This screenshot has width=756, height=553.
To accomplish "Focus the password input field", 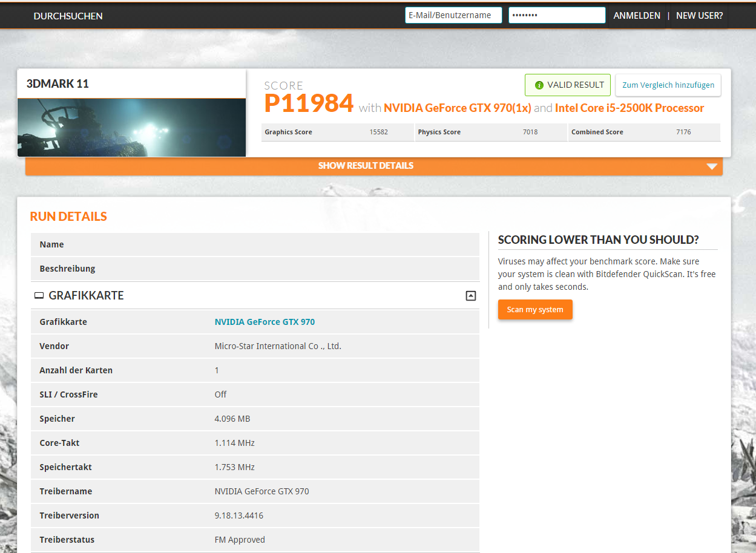I will pyautogui.click(x=557, y=15).
